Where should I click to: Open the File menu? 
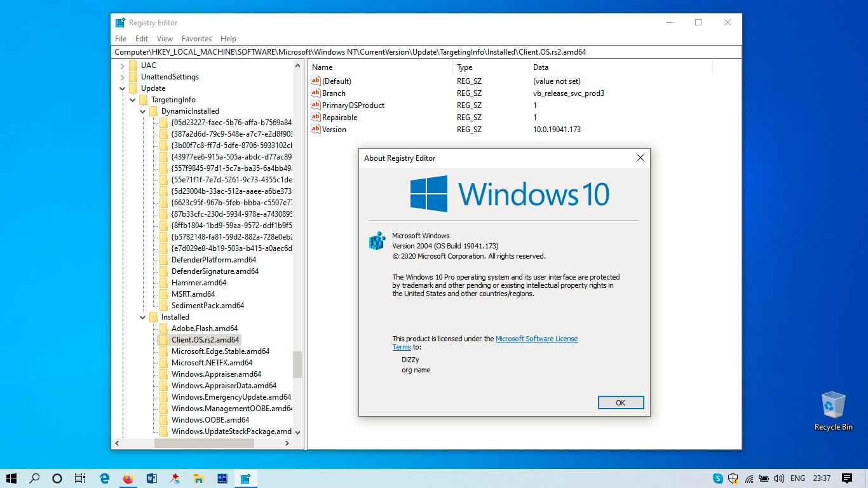tap(121, 39)
